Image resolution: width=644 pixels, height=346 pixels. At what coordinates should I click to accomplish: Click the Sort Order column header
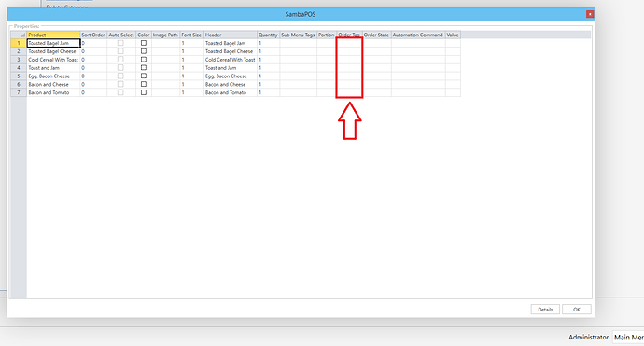[93, 35]
